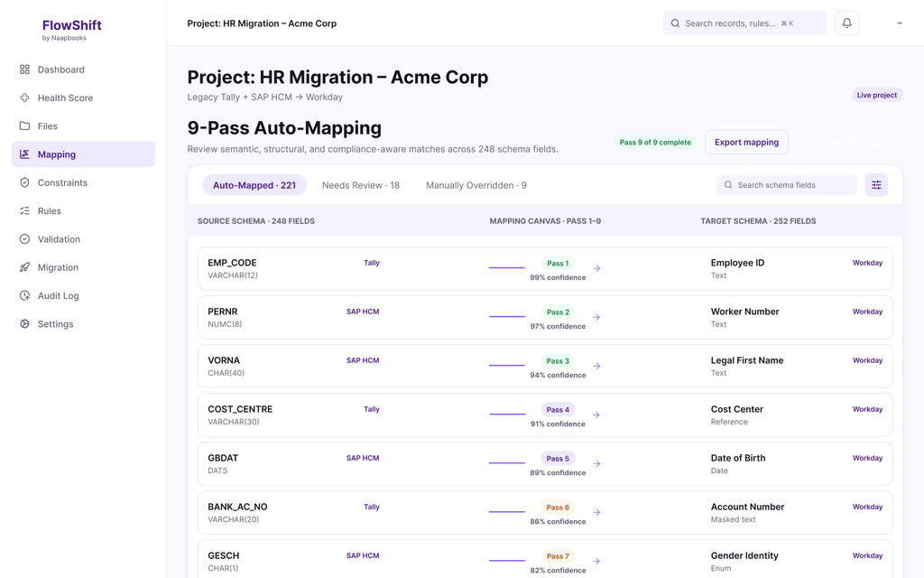The width and height of the screenshot is (924, 578).
Task: Click the arrow icon in GBDAT row
Action: (597, 464)
